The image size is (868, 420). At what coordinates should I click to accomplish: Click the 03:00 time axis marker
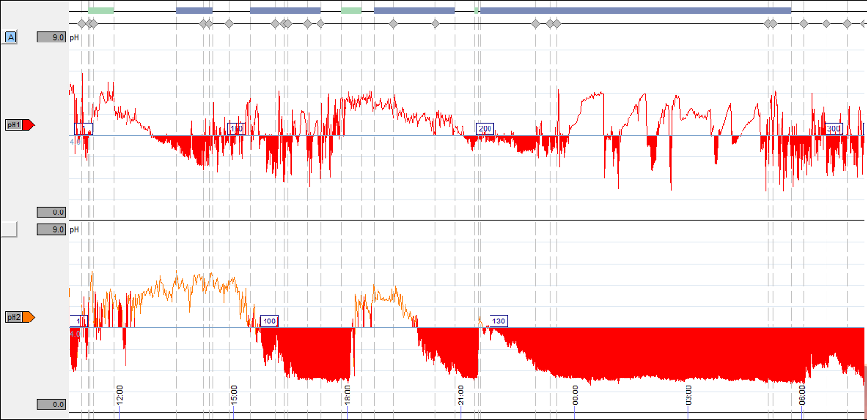(x=688, y=395)
